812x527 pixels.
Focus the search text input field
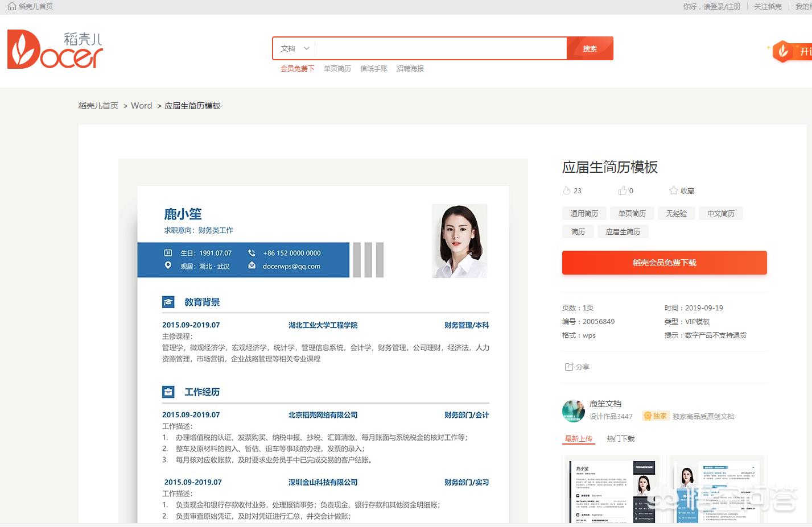tap(441, 48)
